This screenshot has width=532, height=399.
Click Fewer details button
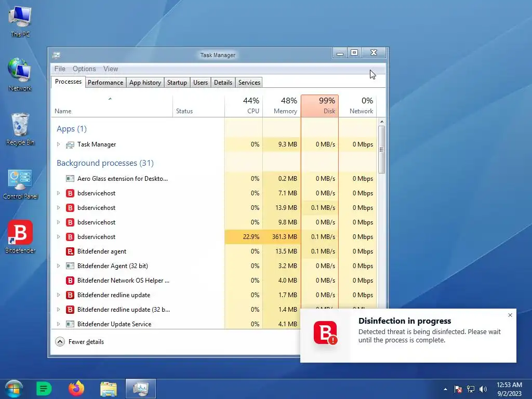click(79, 342)
